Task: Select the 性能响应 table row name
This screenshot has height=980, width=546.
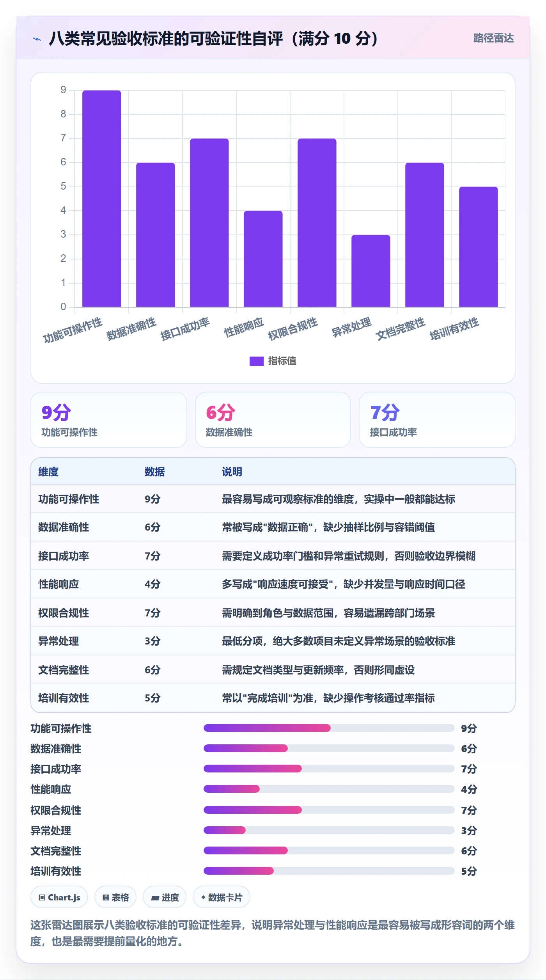Action: [x=58, y=584]
